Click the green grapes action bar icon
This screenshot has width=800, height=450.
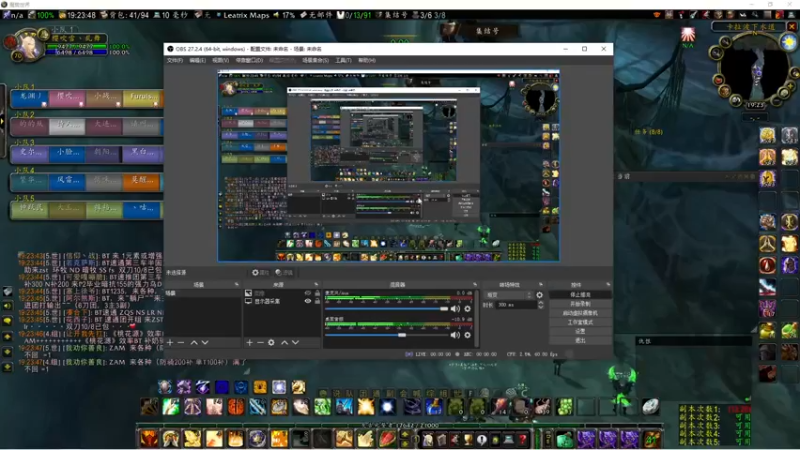565,407
